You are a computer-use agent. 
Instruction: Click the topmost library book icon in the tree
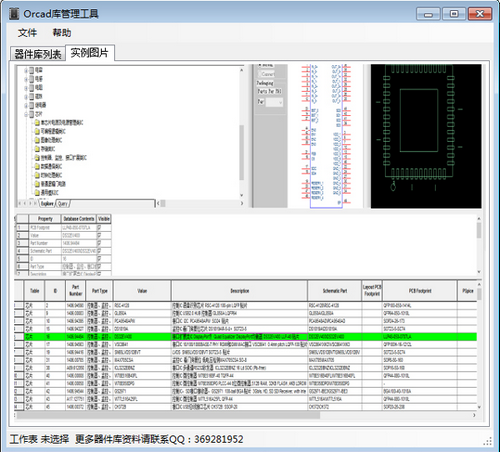click(x=32, y=70)
